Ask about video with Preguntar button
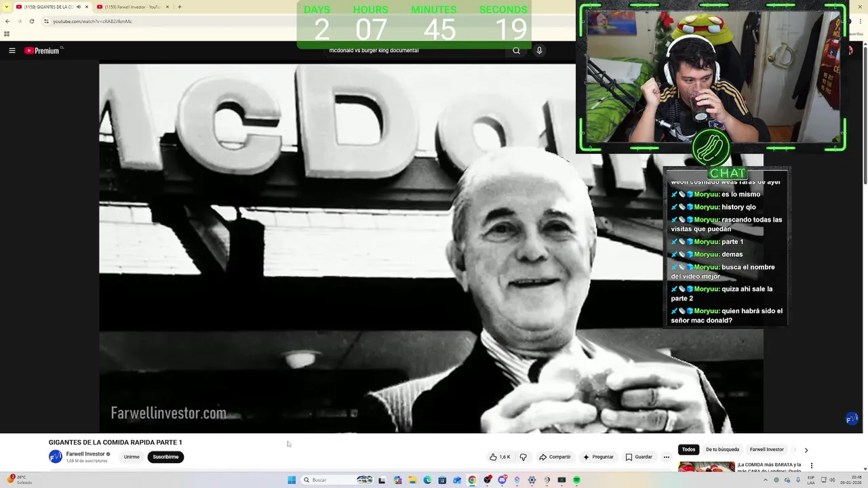The image size is (868, 488). [598, 457]
